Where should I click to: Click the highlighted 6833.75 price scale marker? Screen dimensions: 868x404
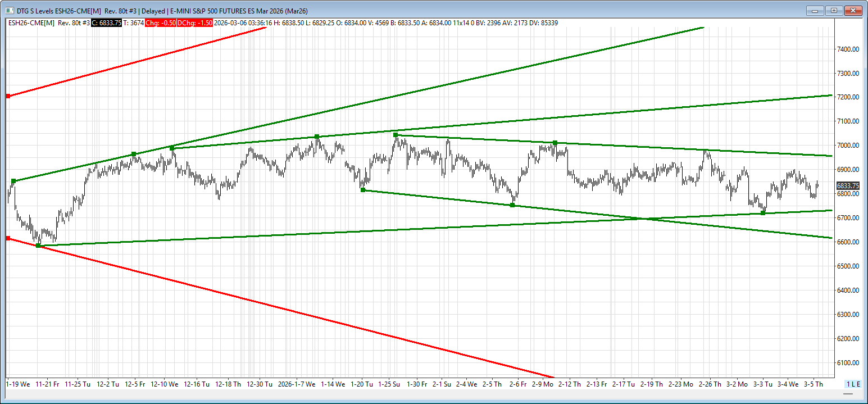coord(847,186)
